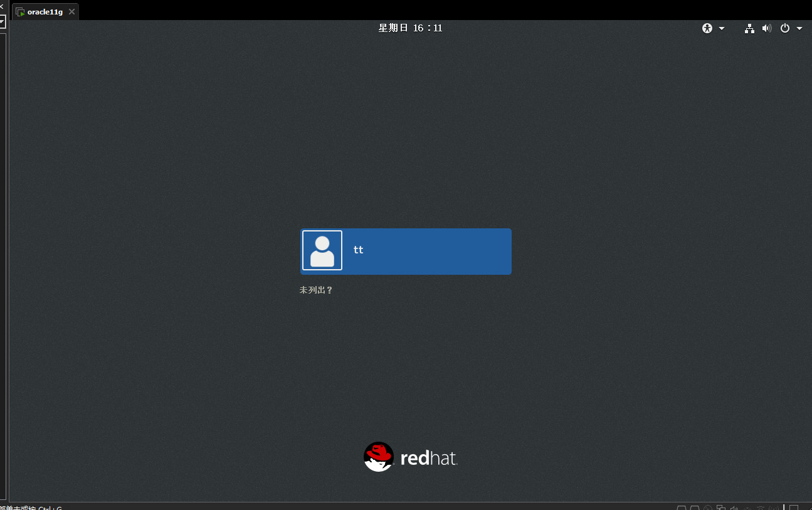Screen dimensions: 812x510
Task: Click the avatar picture of user tt
Action: (322, 250)
